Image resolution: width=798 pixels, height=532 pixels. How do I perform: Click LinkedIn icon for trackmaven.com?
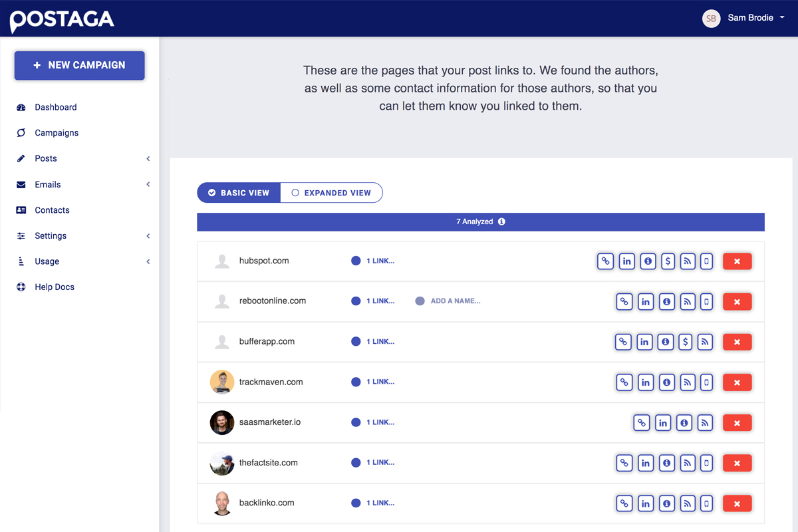click(645, 382)
